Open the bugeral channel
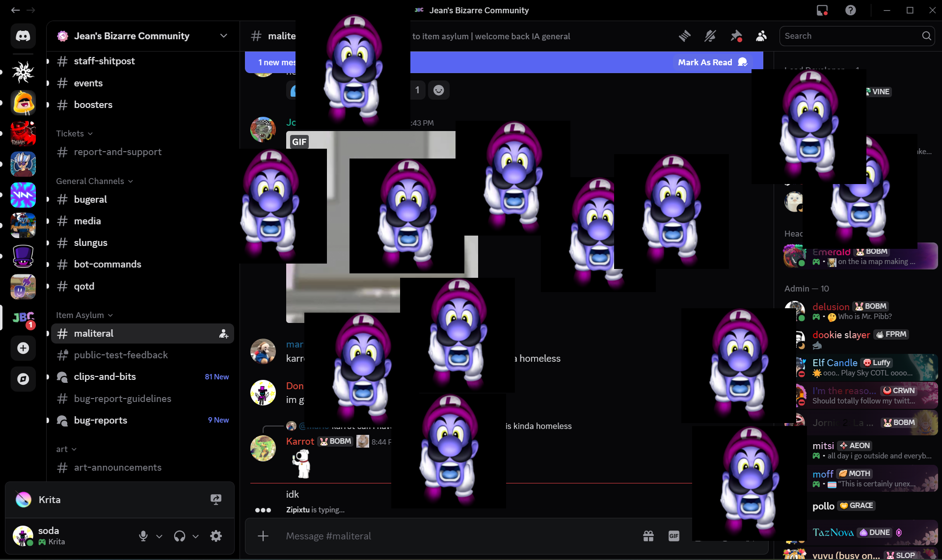The height and width of the screenshot is (560, 942). click(x=143, y=199)
